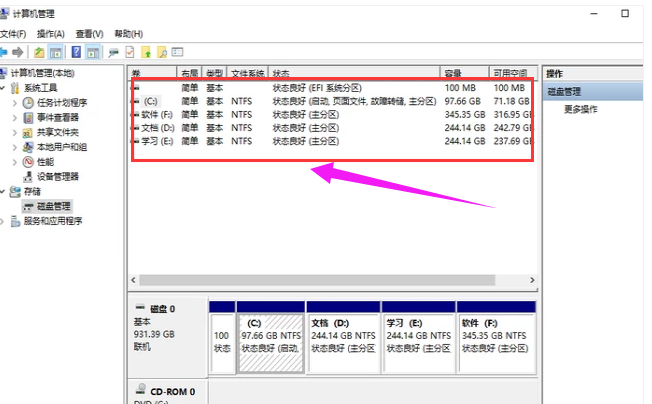This screenshot has width=652, height=404.
Task: Click the blue Help question-mark toolbar icon
Action: (x=75, y=51)
